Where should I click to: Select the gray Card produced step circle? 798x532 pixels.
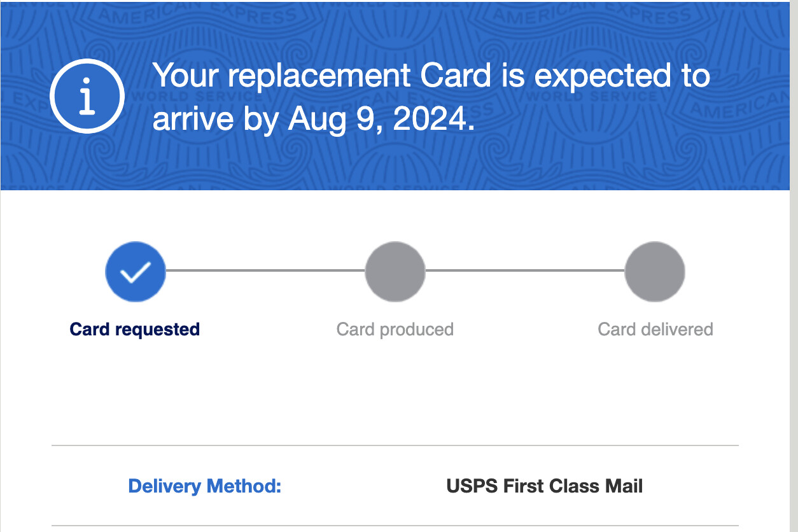pyautogui.click(x=395, y=272)
